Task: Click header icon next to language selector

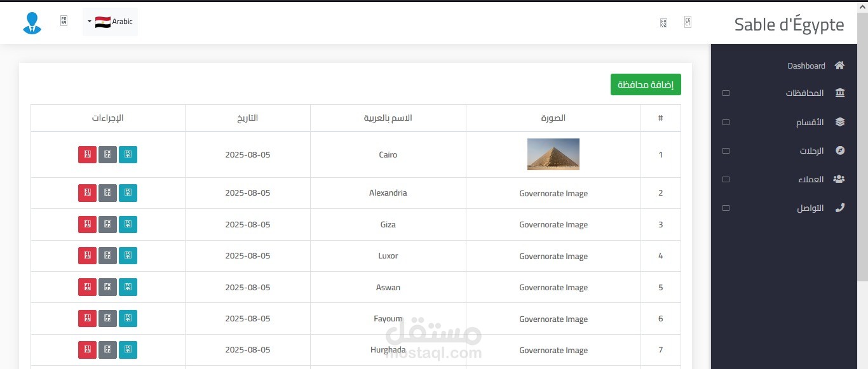Action: pyautogui.click(x=64, y=21)
